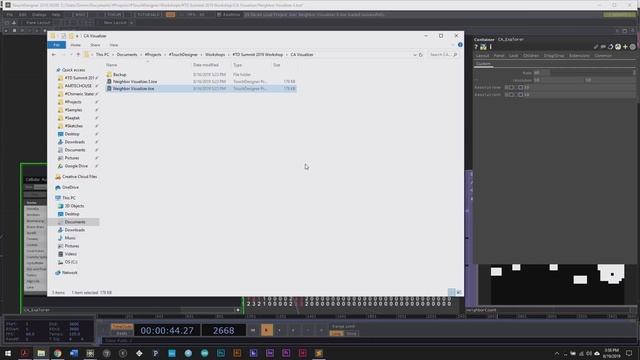This screenshot has height=360, width=640.
Task: Open File Explorer taskbar icon
Action: tap(41, 353)
